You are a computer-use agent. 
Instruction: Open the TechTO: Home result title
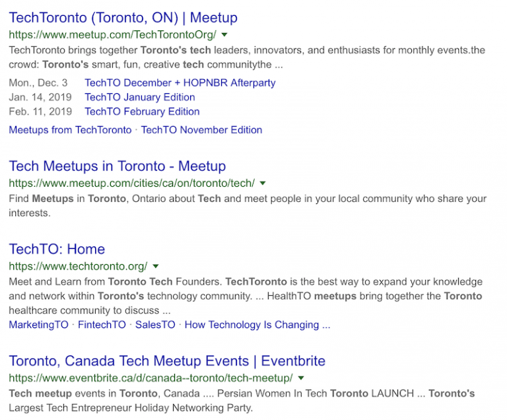coord(57,250)
